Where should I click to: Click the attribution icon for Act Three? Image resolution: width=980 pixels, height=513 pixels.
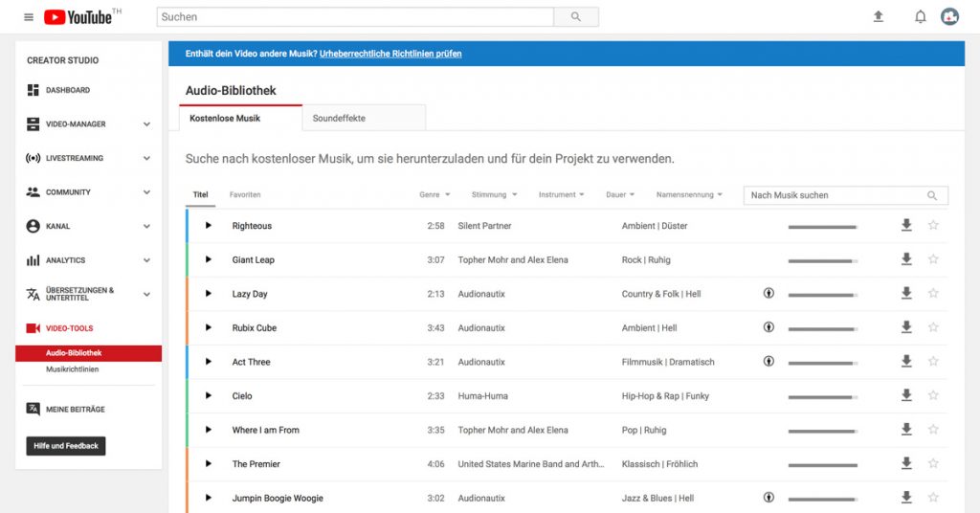point(768,361)
